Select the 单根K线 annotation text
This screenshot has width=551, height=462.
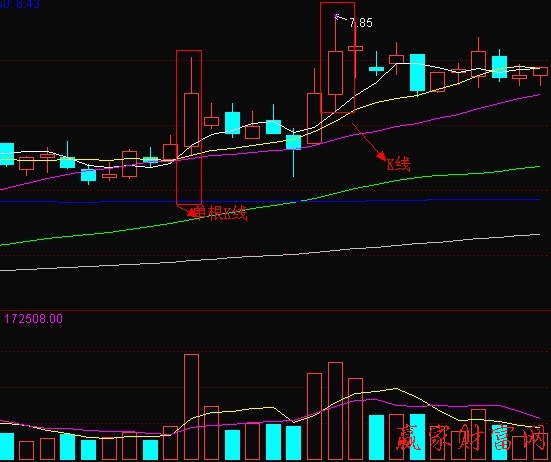221,213
